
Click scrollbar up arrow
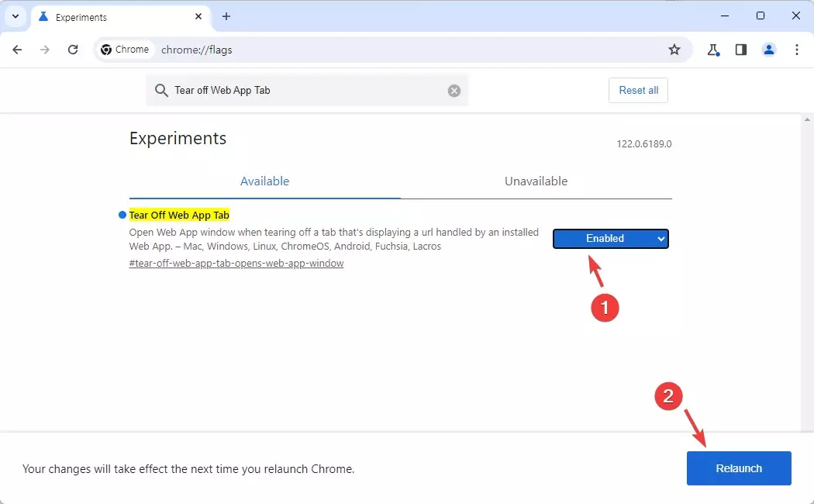pyautogui.click(x=807, y=120)
